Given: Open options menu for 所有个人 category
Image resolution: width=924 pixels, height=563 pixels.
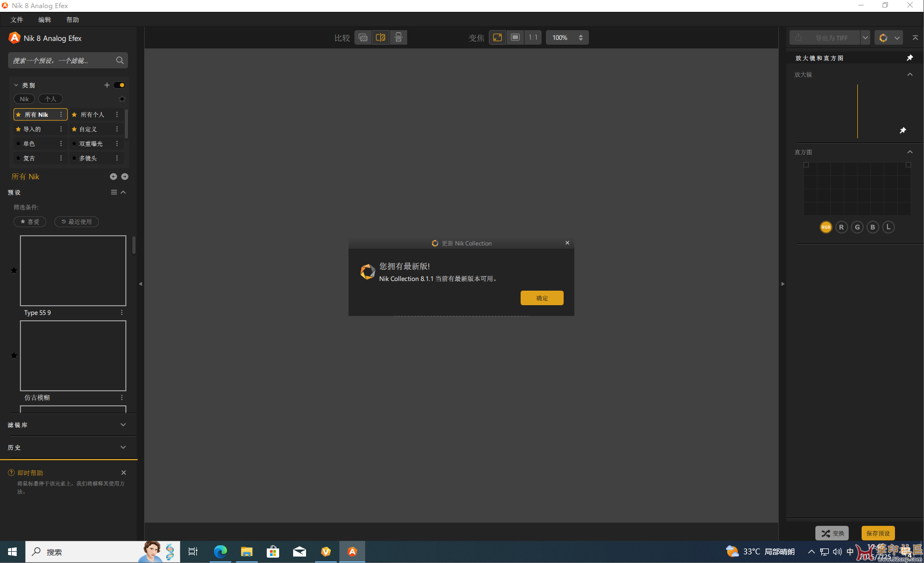Looking at the screenshot, I should coord(117,115).
